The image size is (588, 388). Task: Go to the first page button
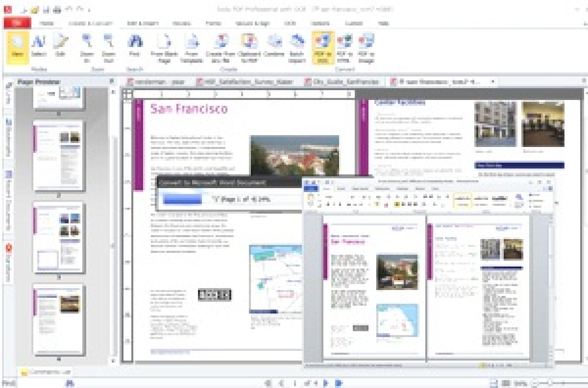coord(269,383)
